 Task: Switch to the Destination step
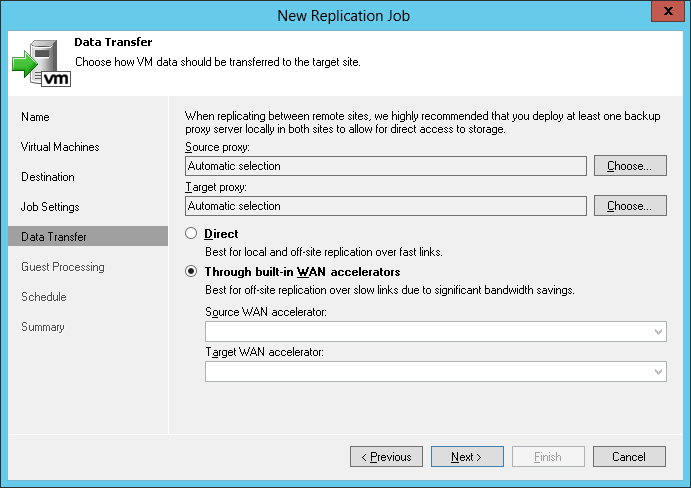(48, 177)
